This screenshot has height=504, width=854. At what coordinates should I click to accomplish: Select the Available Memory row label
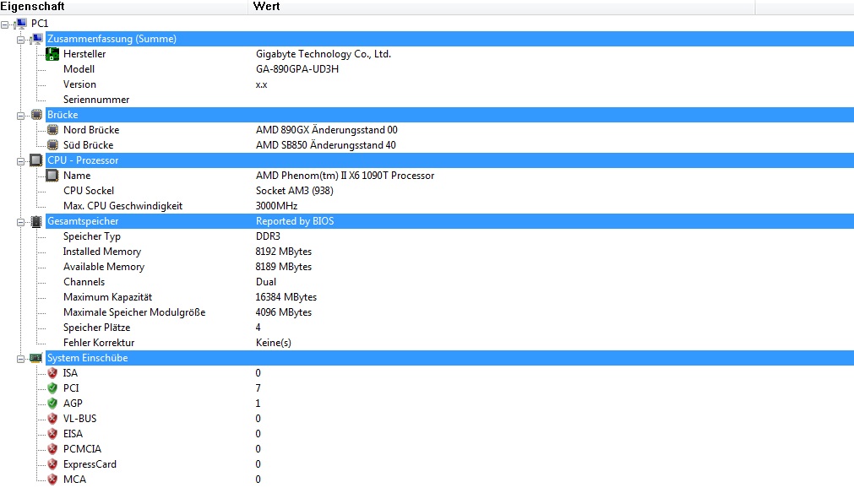104,267
